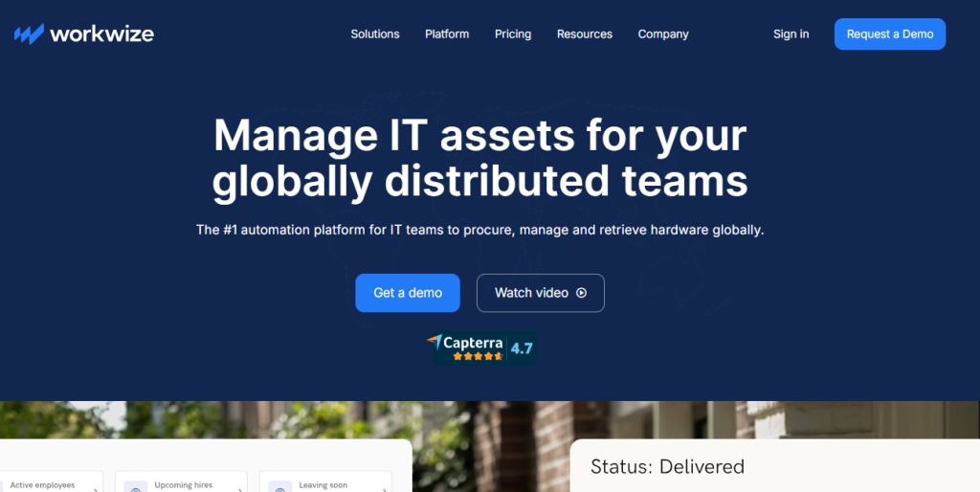
Task: Select the Active employees card
Action: tap(48, 483)
